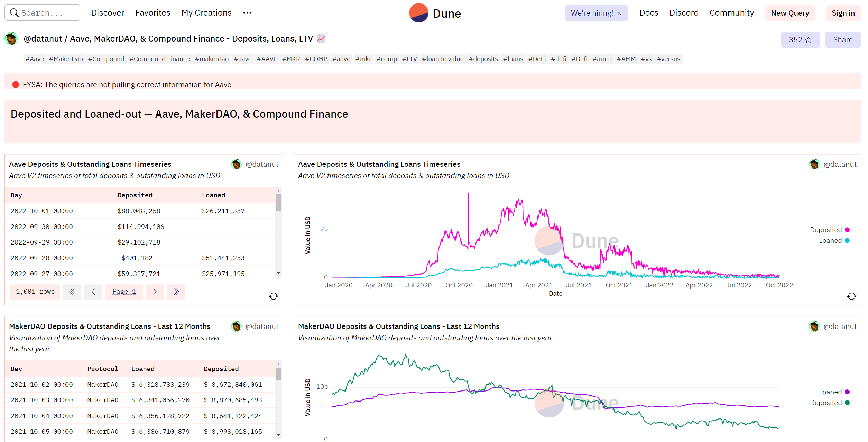The height and width of the screenshot is (442, 868).
Task: Open the Discover menu item
Action: [x=108, y=13]
